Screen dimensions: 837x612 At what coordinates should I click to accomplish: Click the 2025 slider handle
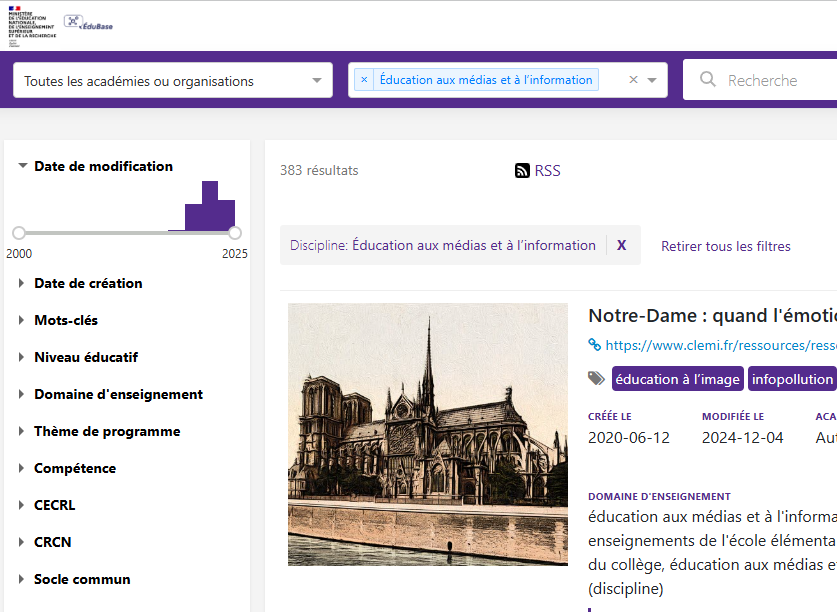tap(235, 233)
